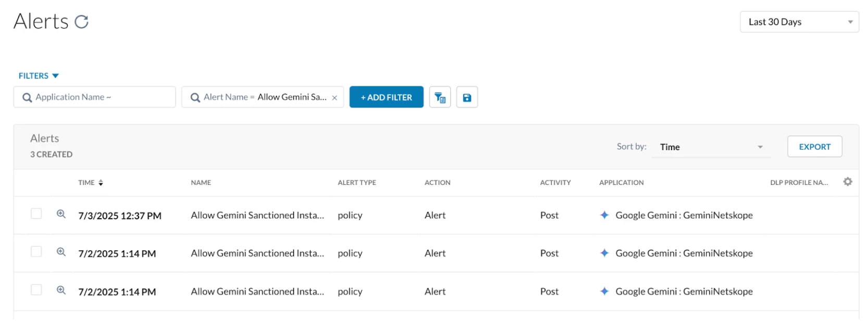Click the DLP PROFILE NA... column header
The width and height of the screenshot is (868, 327).
click(x=799, y=183)
